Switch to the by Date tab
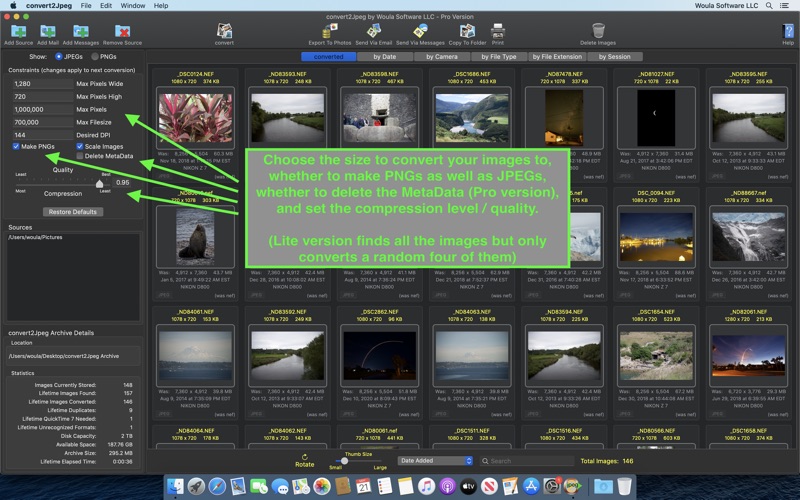Image resolution: width=800 pixels, height=500 pixels. point(385,57)
